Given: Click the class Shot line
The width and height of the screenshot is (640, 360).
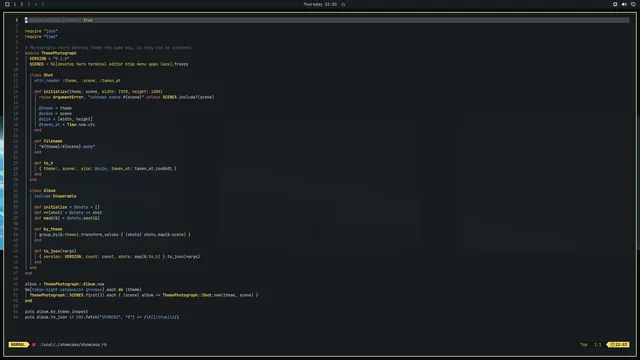Looking at the screenshot, I should pyautogui.click(x=41, y=75).
